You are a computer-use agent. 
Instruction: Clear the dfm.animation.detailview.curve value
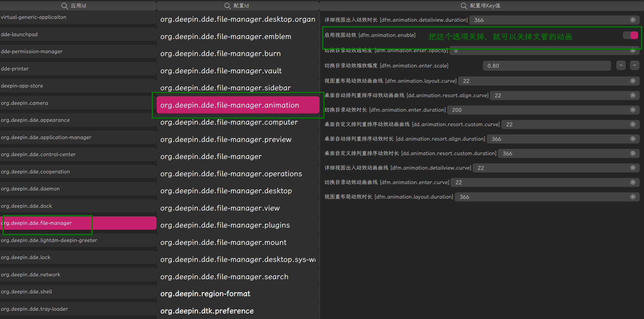pyautogui.click(x=633, y=168)
